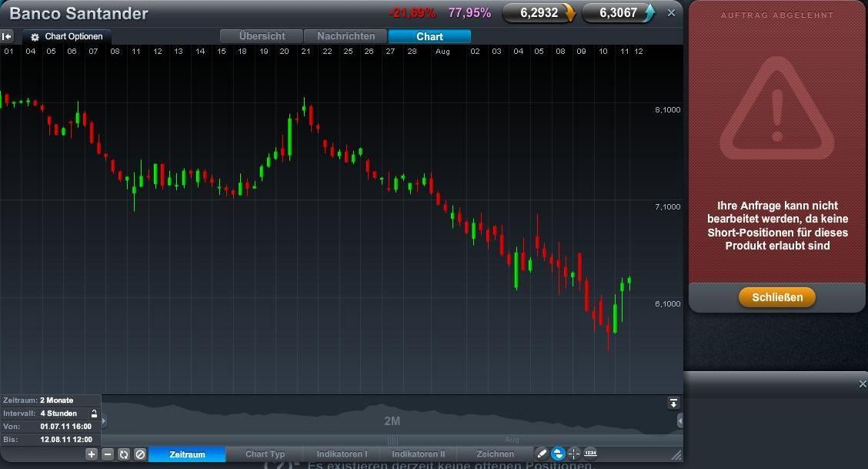Toggle the interval lock icon
The image size is (868, 469).
tap(94, 414)
